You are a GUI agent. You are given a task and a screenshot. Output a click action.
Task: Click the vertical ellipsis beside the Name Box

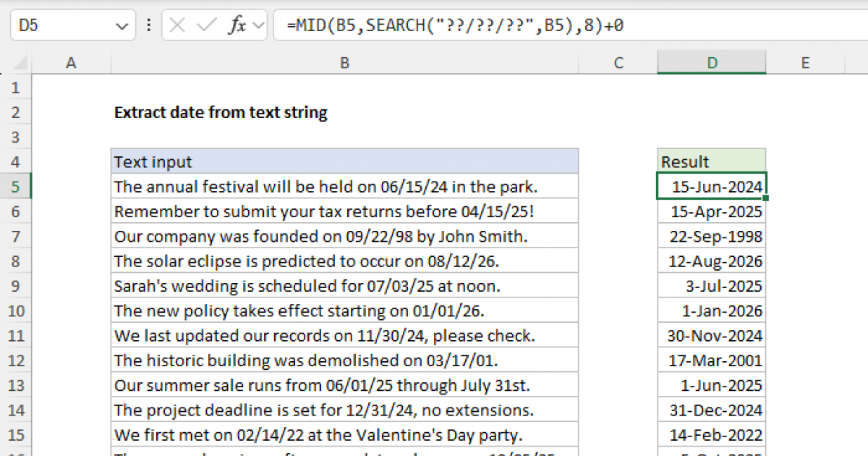pos(148,24)
